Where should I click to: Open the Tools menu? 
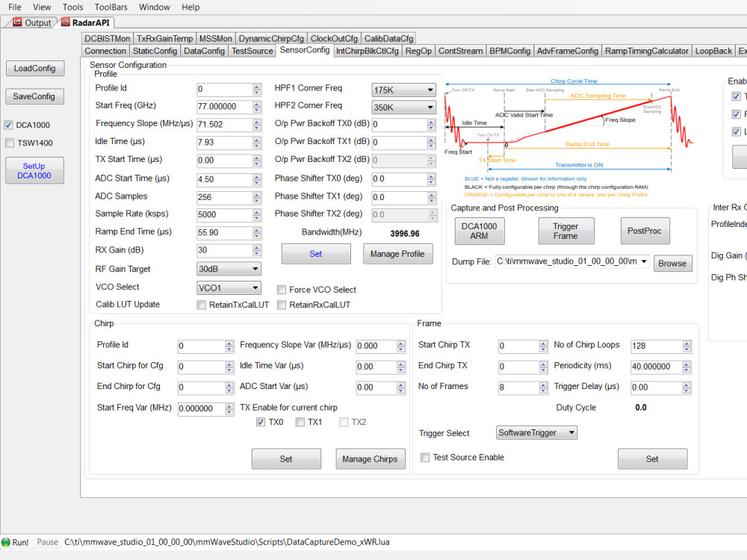[x=72, y=7]
